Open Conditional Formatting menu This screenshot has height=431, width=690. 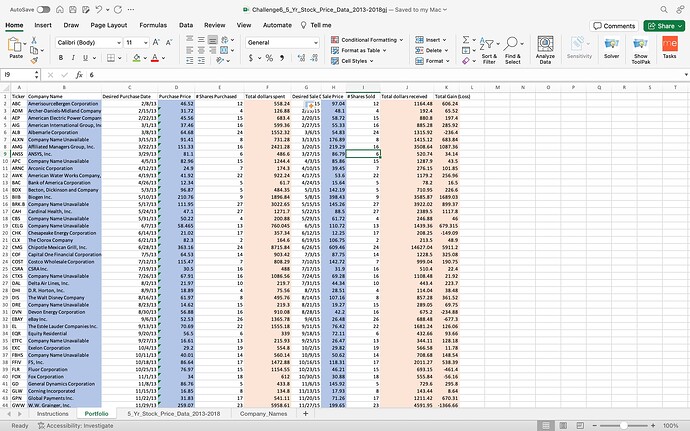point(367,40)
